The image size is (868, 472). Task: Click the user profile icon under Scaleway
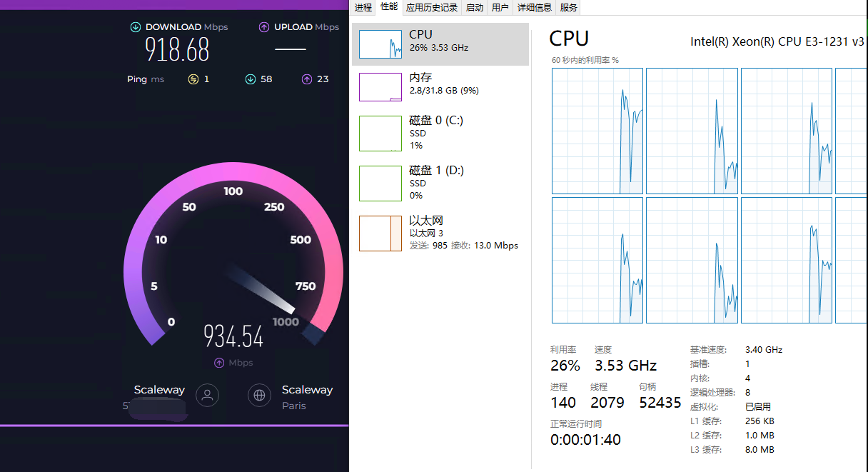point(208,395)
